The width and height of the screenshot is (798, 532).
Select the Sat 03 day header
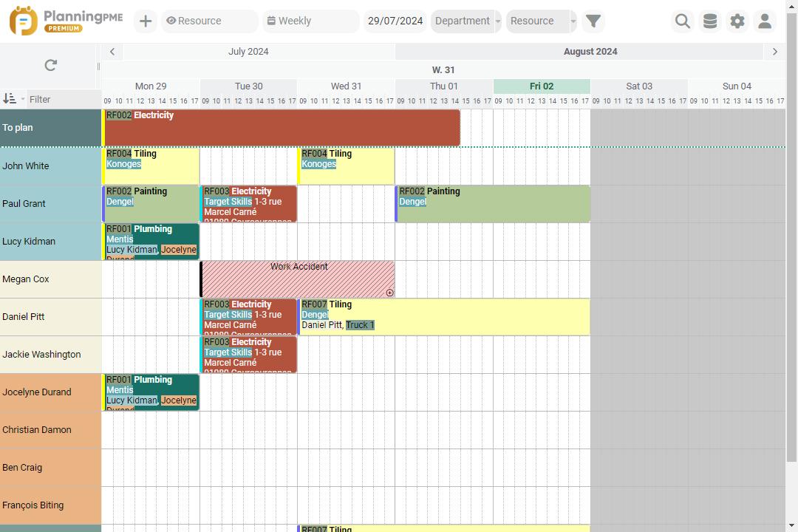639,86
